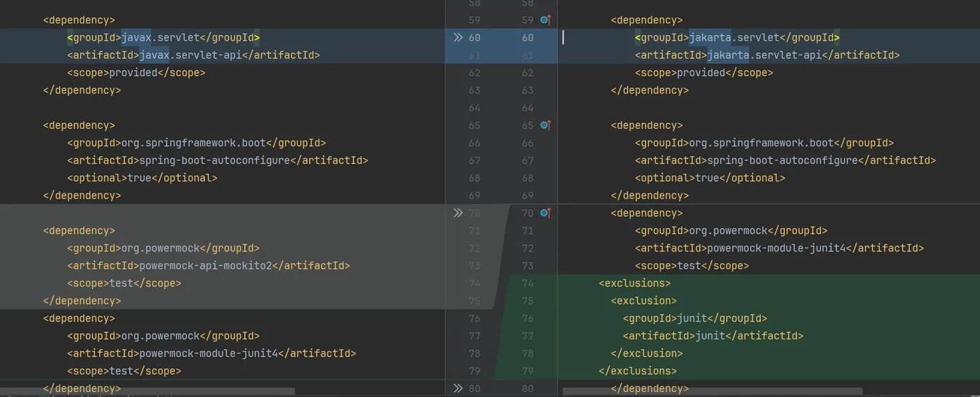Click powermock-module-junit4 artifactId in right pane

tap(779, 248)
